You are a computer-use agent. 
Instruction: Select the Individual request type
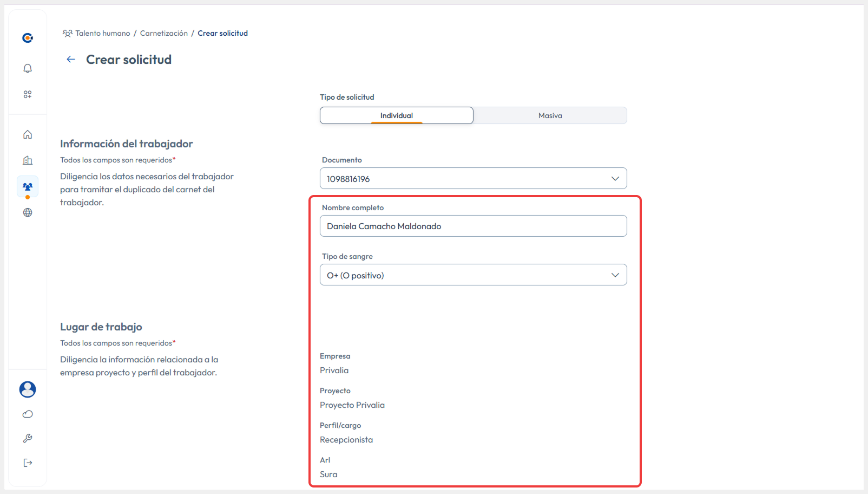396,115
